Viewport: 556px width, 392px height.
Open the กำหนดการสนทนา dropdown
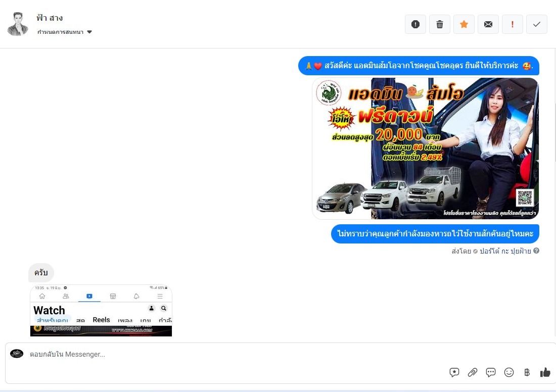(65, 32)
